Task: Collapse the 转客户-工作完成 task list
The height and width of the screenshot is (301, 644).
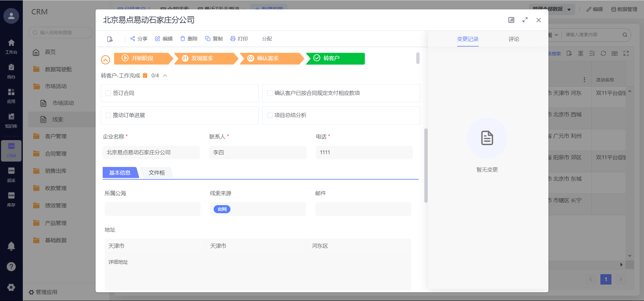Action: coord(165,76)
